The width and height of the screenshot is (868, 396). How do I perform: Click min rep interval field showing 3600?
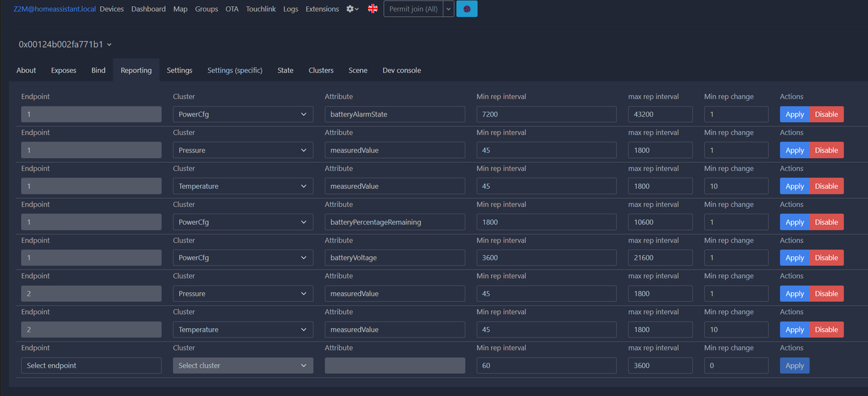[x=547, y=258]
